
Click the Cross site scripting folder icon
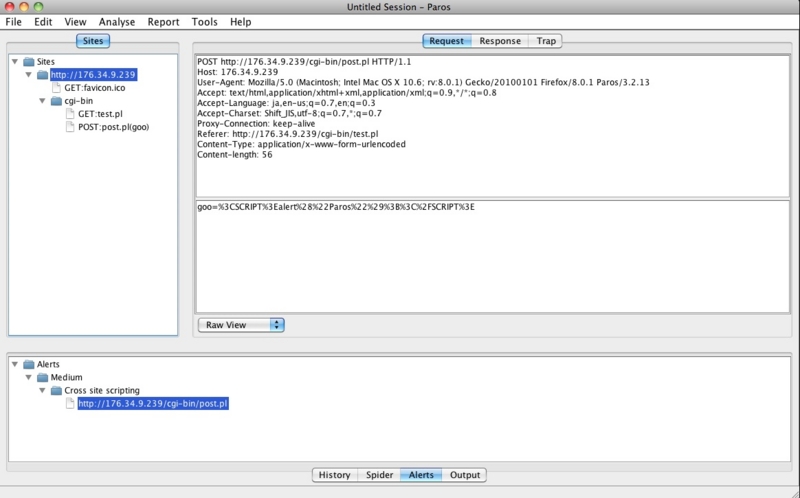point(56,391)
